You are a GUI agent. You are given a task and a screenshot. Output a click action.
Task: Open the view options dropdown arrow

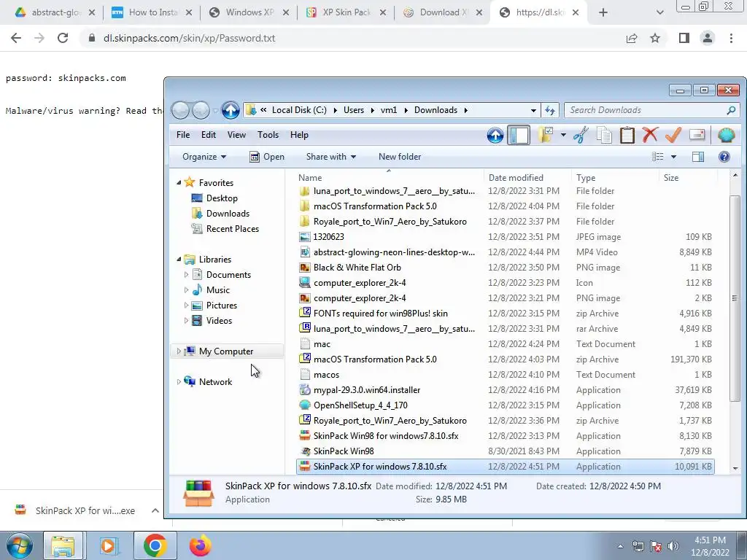[x=673, y=157]
